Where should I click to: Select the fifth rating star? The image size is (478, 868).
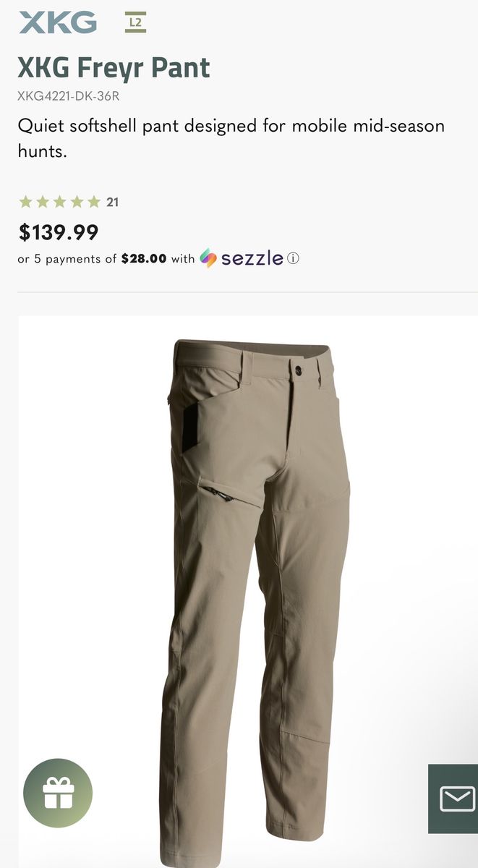[x=94, y=202]
